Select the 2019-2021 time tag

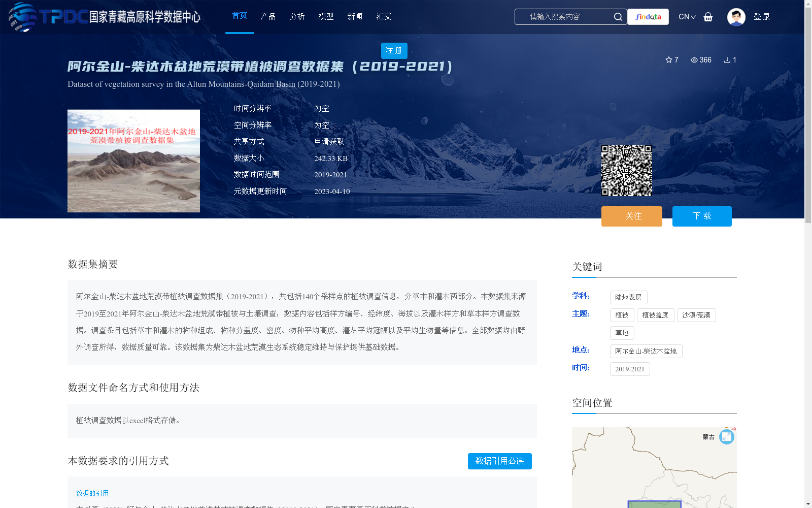click(x=630, y=369)
